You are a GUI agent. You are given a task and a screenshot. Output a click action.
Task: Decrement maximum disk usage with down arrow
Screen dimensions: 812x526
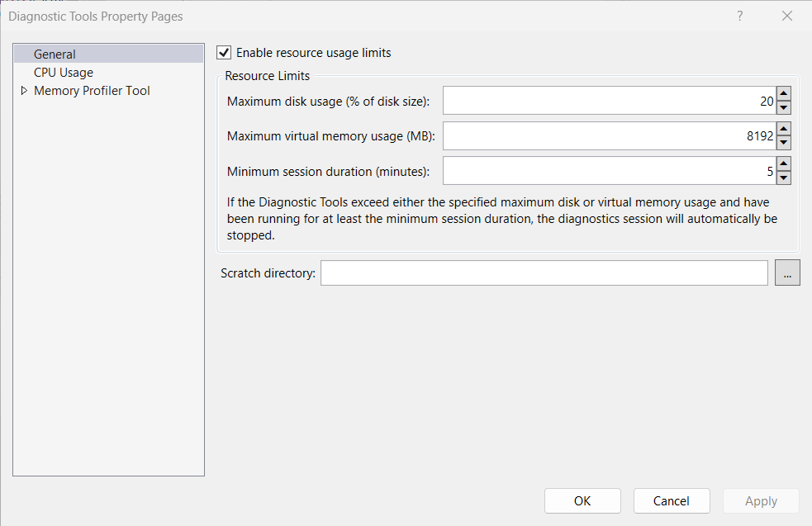point(782,107)
